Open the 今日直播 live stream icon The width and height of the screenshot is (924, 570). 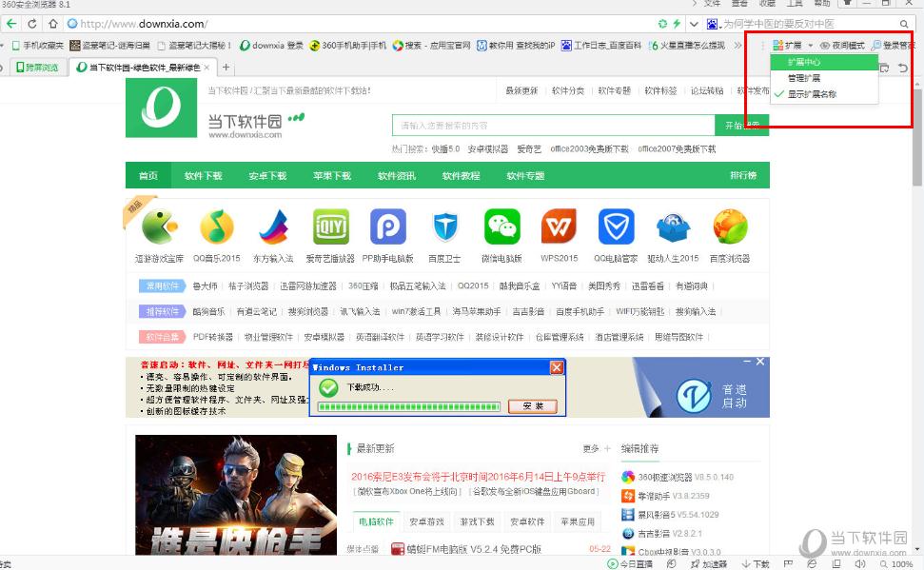point(614,563)
